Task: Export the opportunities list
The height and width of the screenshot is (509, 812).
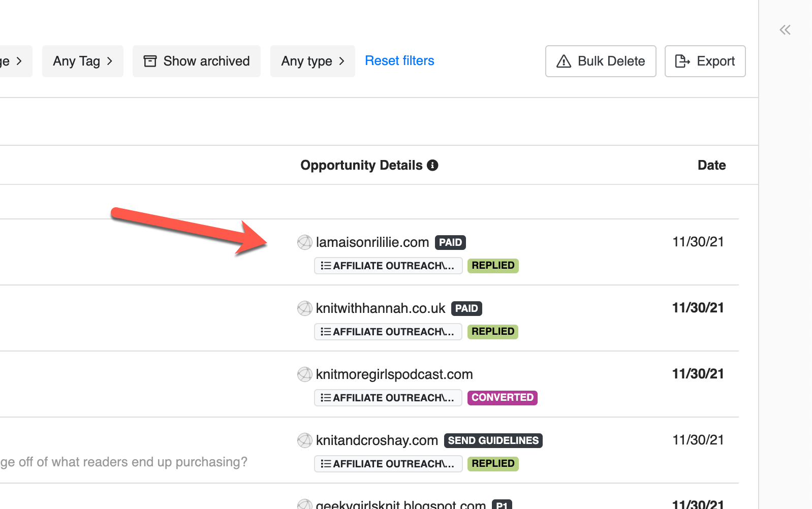Action: click(705, 61)
